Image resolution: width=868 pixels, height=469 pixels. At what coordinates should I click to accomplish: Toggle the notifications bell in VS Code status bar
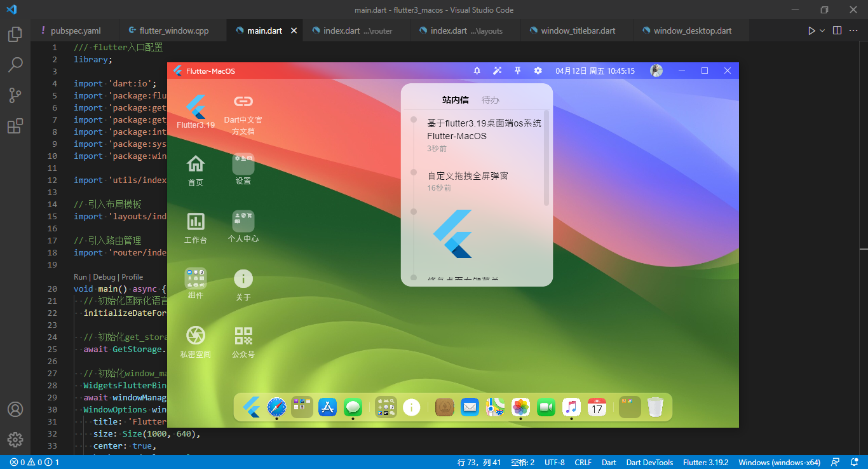(x=855, y=462)
